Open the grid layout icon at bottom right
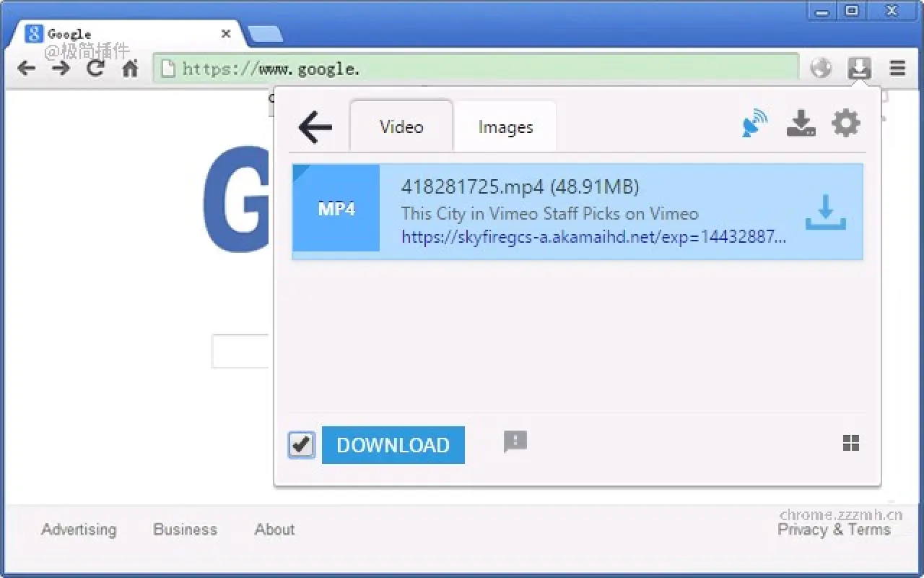This screenshot has width=924, height=578. [x=851, y=444]
